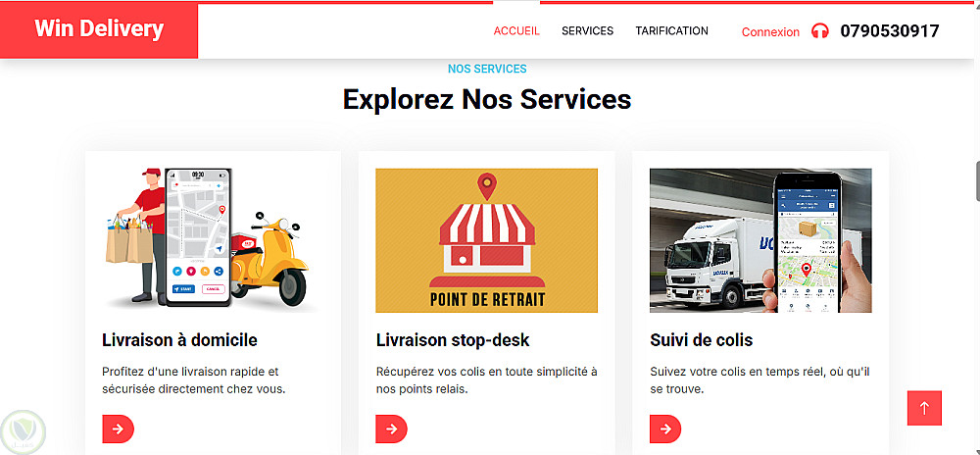Viewport: 980px width, 455px height.
Task: Select the scooter delivery illustration
Action: click(x=213, y=240)
